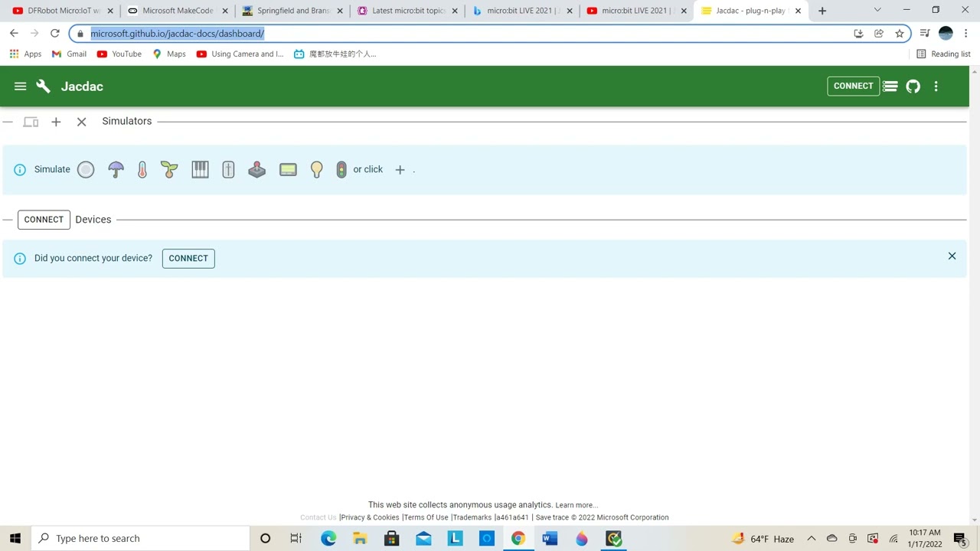980x551 pixels.
Task: Switch to the DFRobot Micro:IoT tab
Action: pyautogui.click(x=63, y=11)
